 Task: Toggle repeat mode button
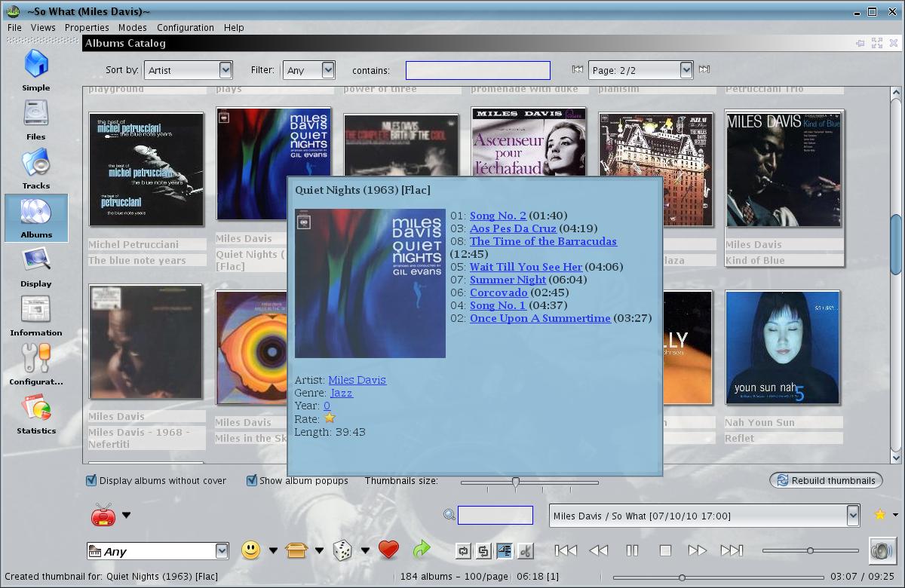(462, 551)
